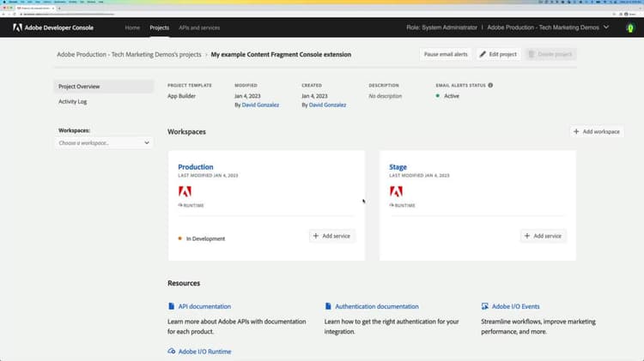Image resolution: width=644 pixels, height=361 pixels.
Task: Click the Adobe logo in header
Action: [17, 27]
